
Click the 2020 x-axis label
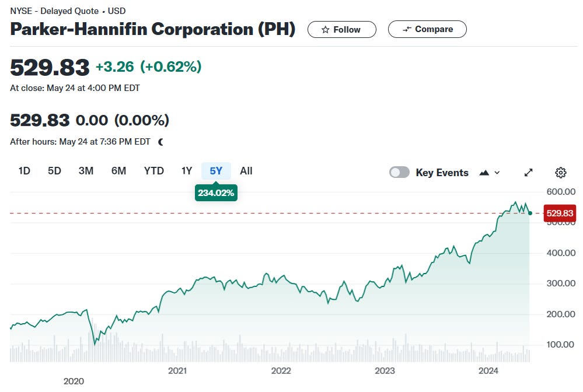point(74,381)
